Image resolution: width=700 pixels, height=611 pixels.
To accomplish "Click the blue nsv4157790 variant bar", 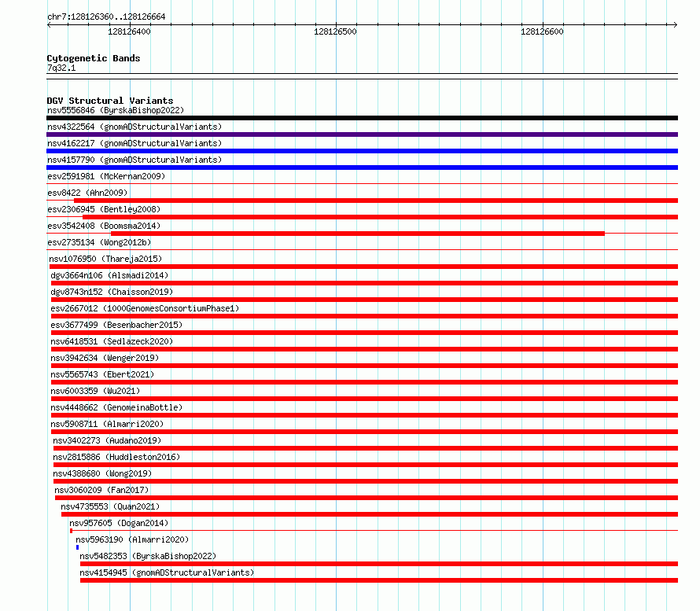I will (x=362, y=167).
